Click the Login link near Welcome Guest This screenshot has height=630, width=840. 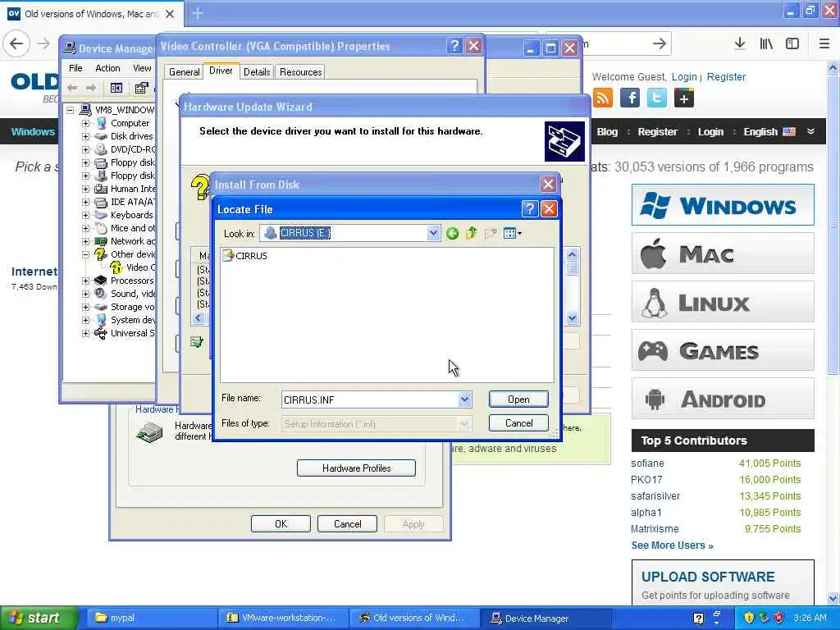684,76
